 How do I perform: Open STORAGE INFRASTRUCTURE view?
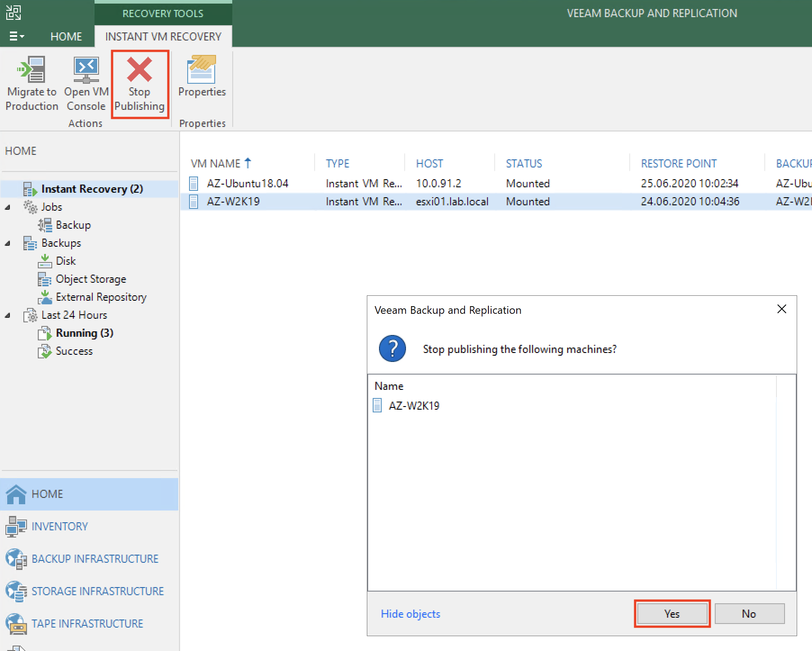point(89,591)
